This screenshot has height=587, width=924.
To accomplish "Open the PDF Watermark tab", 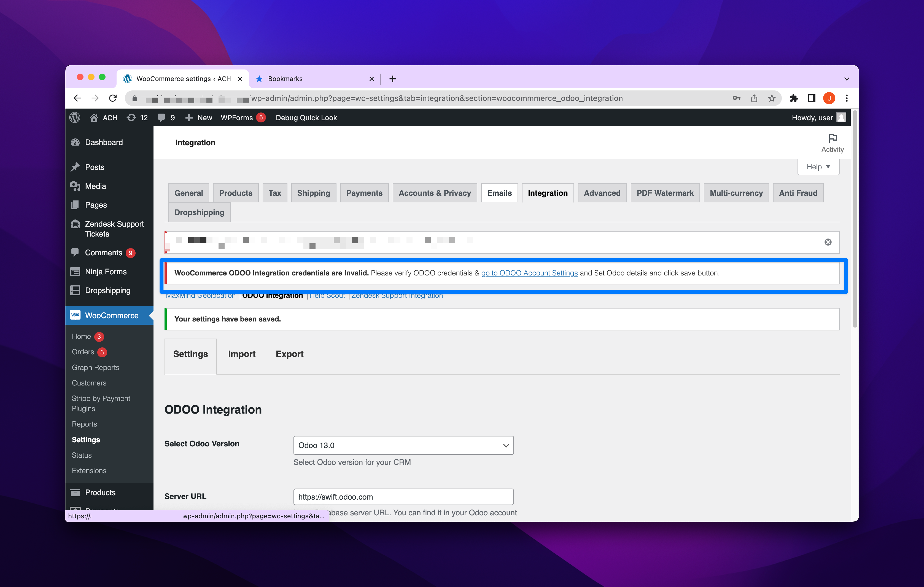I will [665, 193].
